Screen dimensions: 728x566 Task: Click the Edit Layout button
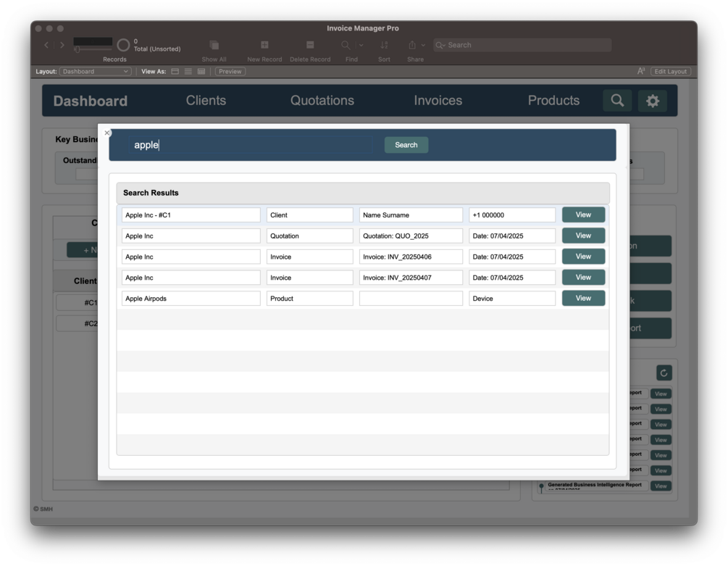[x=671, y=72]
